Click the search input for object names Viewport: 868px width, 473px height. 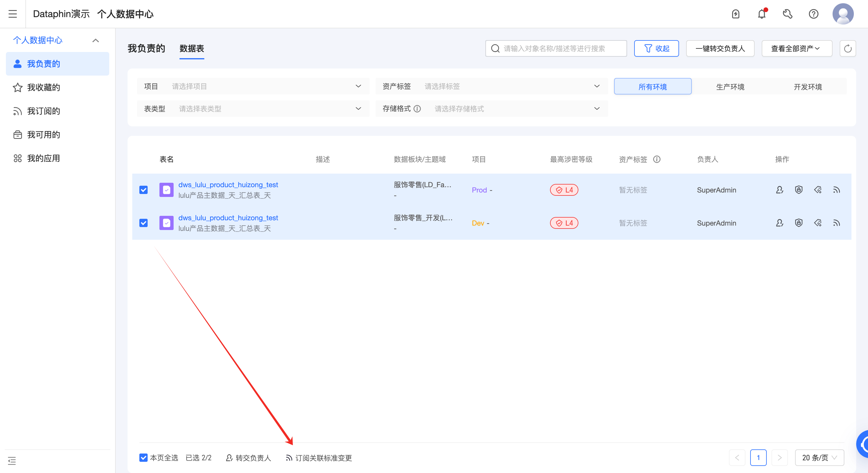point(556,48)
